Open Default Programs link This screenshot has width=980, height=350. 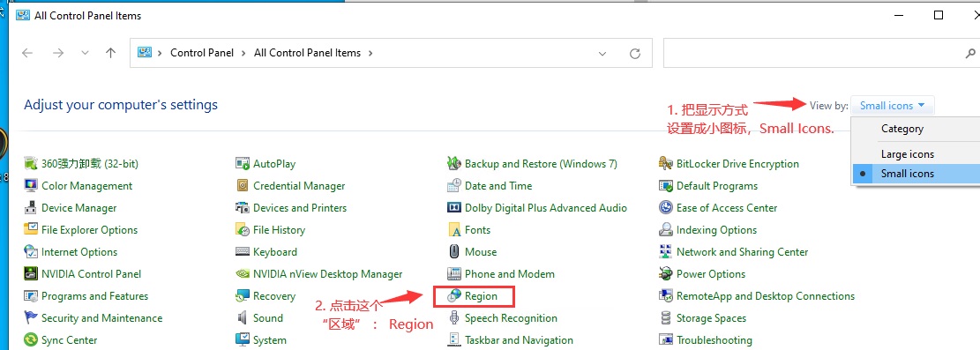point(717,186)
